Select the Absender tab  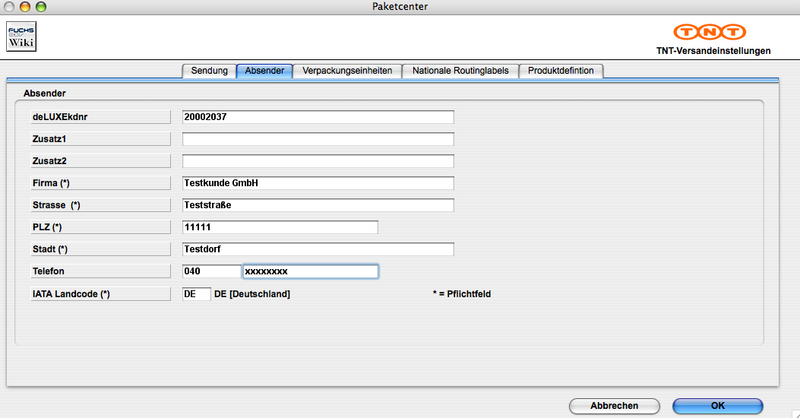[x=265, y=70]
